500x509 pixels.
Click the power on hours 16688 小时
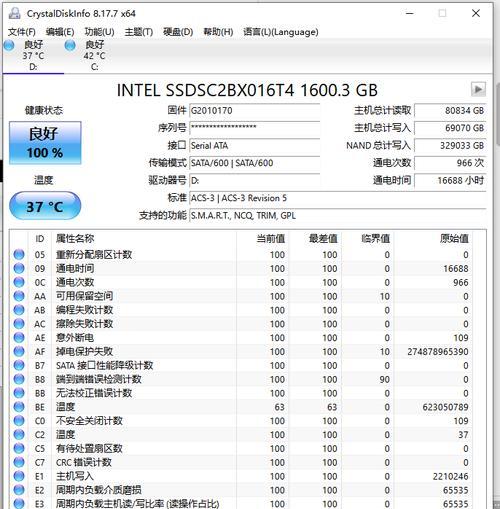[x=450, y=181]
